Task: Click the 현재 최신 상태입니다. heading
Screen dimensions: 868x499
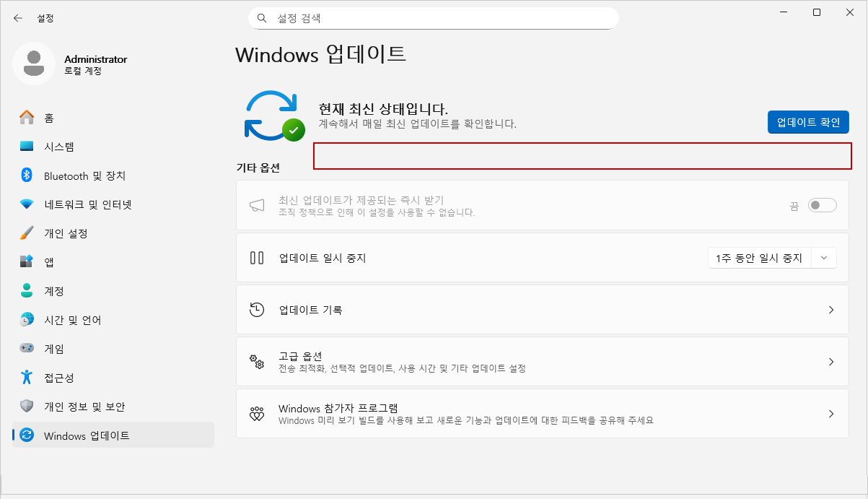Action: click(384, 109)
